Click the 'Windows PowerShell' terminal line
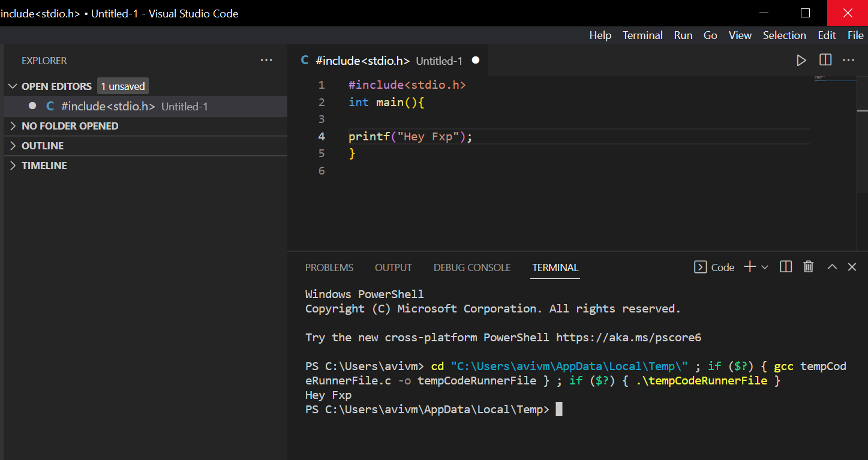The width and height of the screenshot is (868, 460). coord(365,294)
